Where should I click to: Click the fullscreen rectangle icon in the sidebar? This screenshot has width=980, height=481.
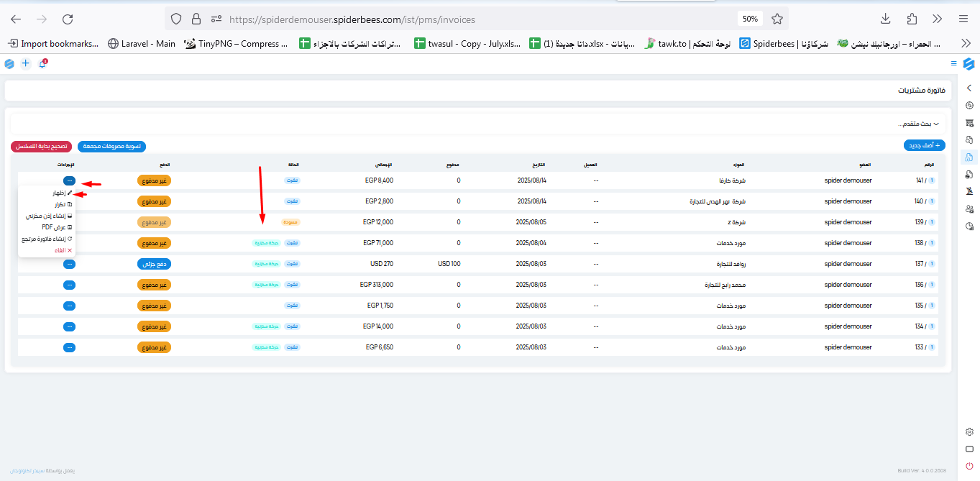(x=969, y=449)
